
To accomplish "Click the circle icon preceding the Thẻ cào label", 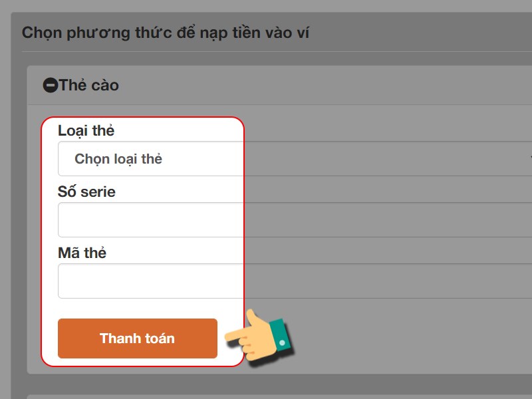I will [49, 84].
